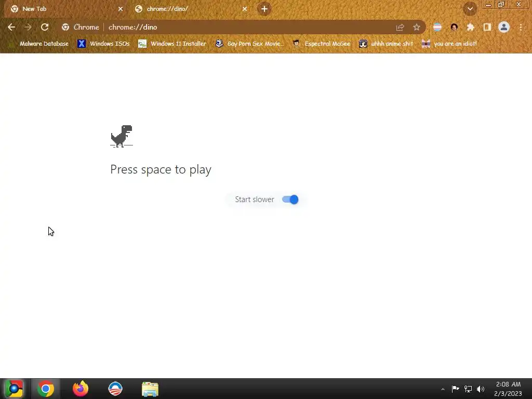Open the network tray icon
Viewport: 532px width, 399px height.
(x=468, y=389)
